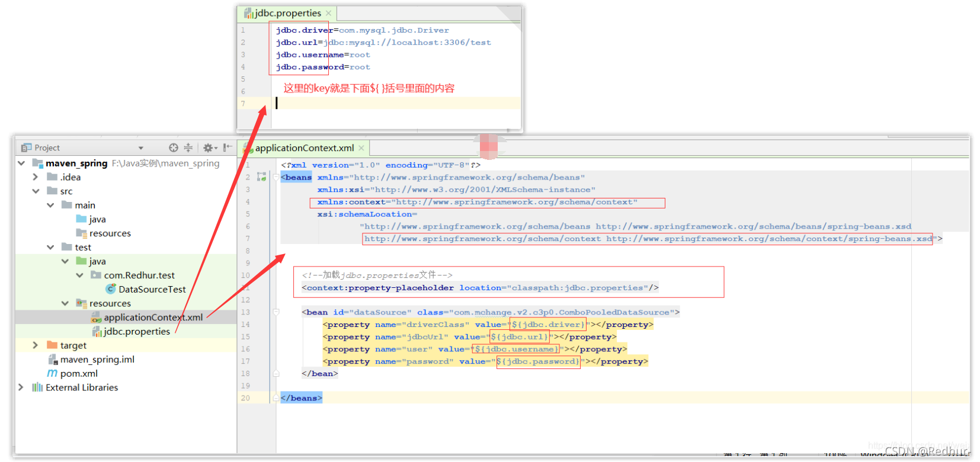Click the ${jdbc.username} value in user property
The image size is (980, 462).
point(517,349)
